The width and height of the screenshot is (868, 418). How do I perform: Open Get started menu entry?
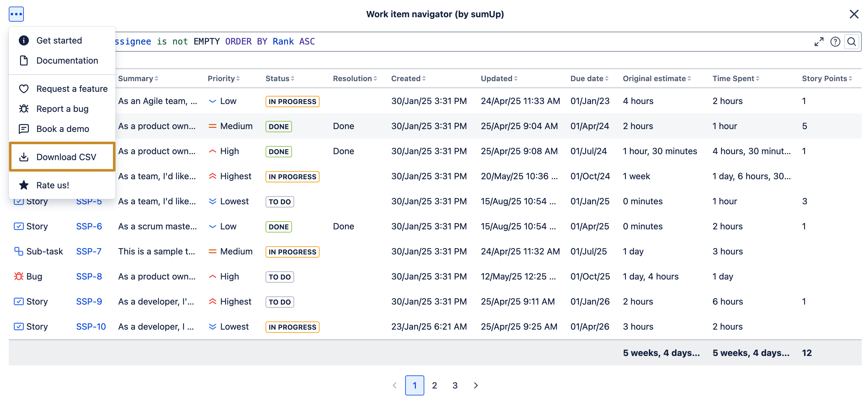(59, 40)
